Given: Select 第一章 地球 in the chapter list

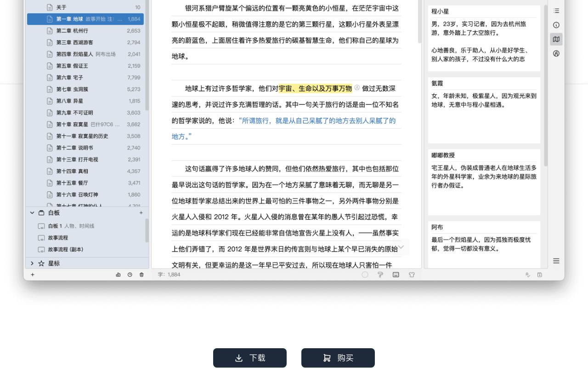Looking at the screenshot, I should click(x=85, y=19).
